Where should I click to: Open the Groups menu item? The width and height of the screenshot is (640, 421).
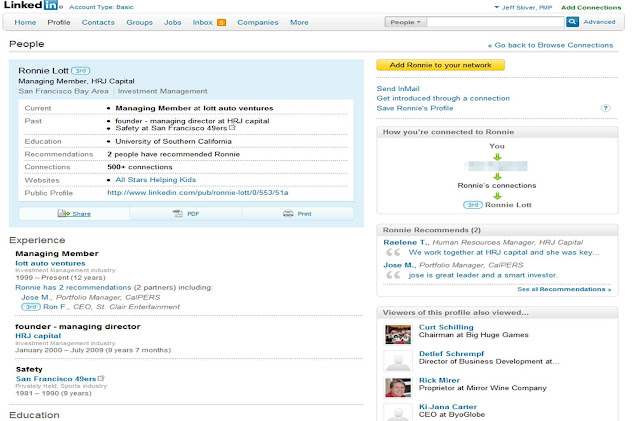139,22
